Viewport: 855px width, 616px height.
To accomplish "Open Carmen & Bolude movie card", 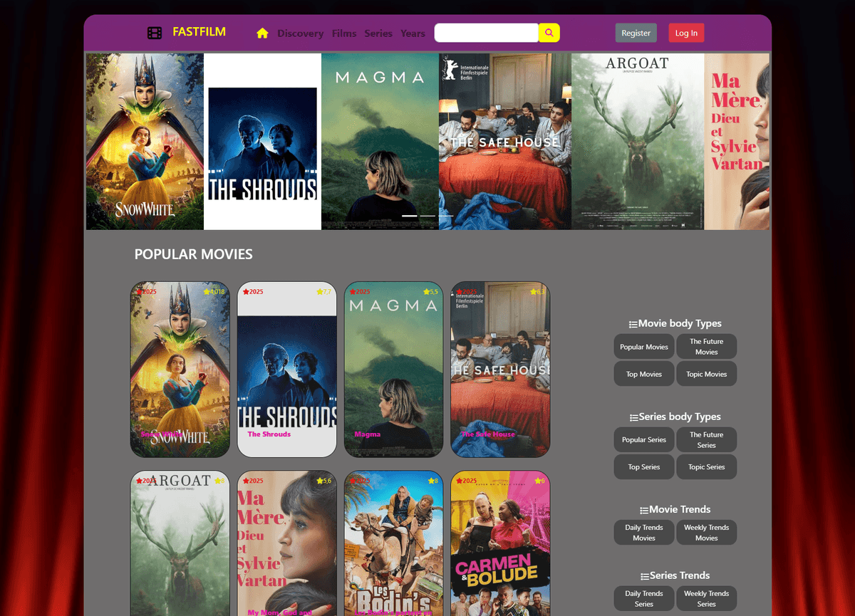I will [501, 543].
